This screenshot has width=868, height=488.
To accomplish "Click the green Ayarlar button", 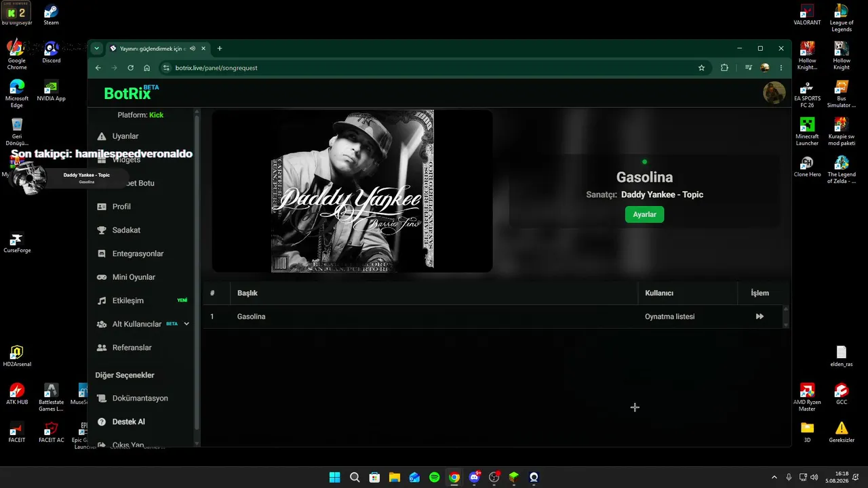I will (644, 214).
